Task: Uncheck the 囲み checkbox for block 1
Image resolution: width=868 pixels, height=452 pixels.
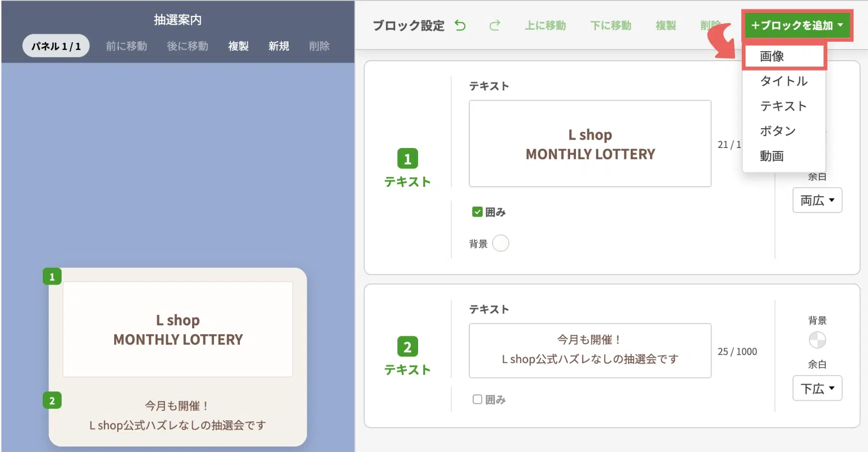Action: [477, 212]
